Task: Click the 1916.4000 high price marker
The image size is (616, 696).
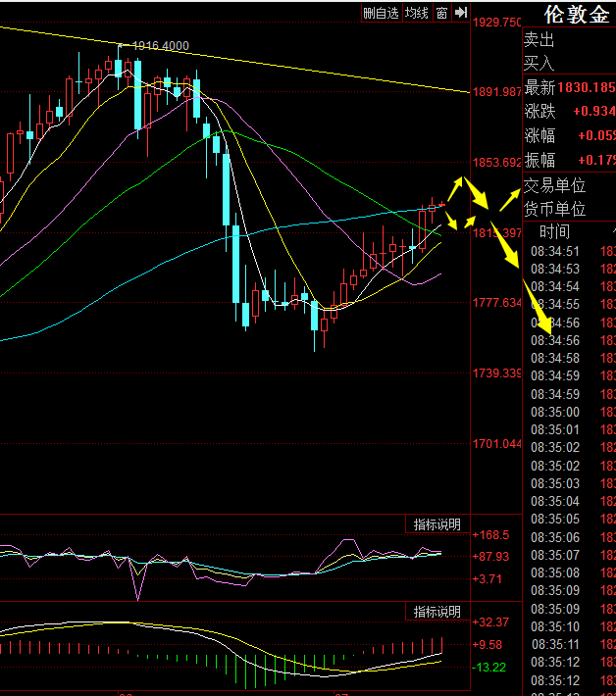Action: [x=160, y=46]
